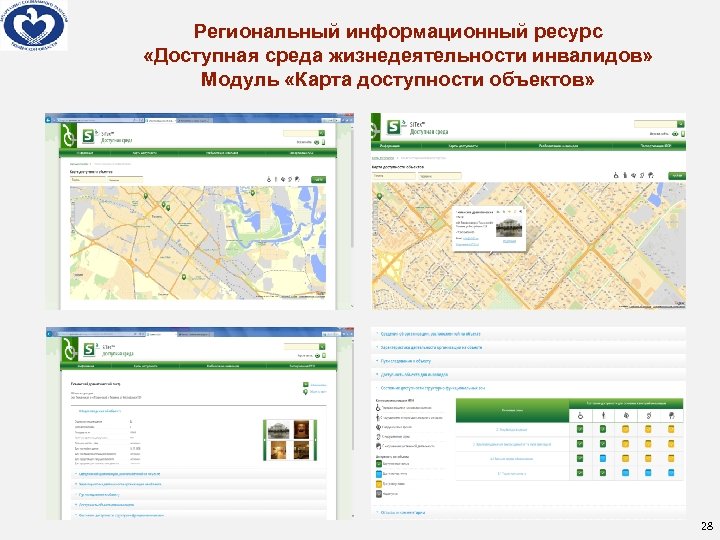The height and width of the screenshot is (540, 720).
Task: Select wheelchair filter icon above top-right map
Action: pos(616,175)
